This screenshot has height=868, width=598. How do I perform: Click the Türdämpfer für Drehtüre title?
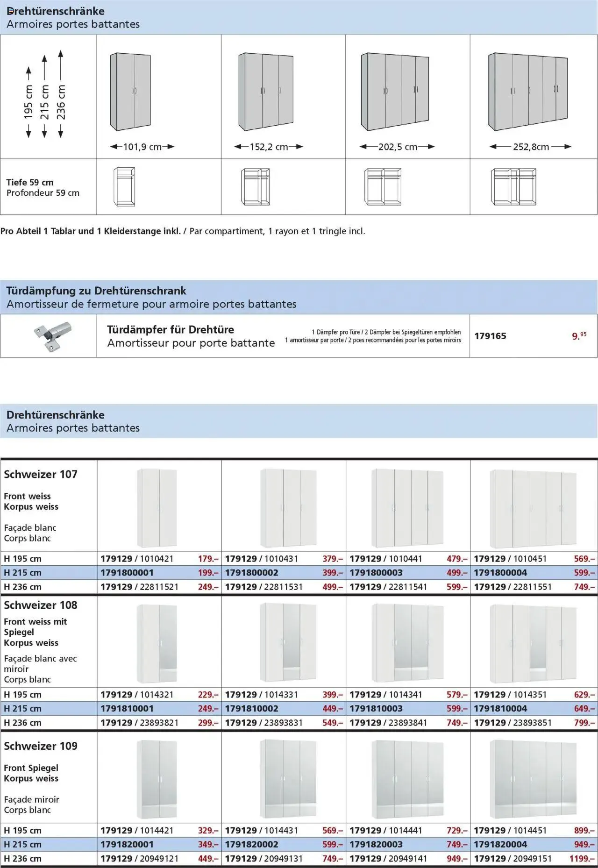click(171, 329)
